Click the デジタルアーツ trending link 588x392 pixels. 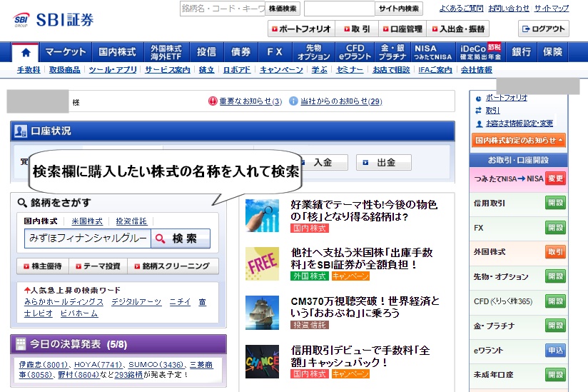tap(136, 302)
